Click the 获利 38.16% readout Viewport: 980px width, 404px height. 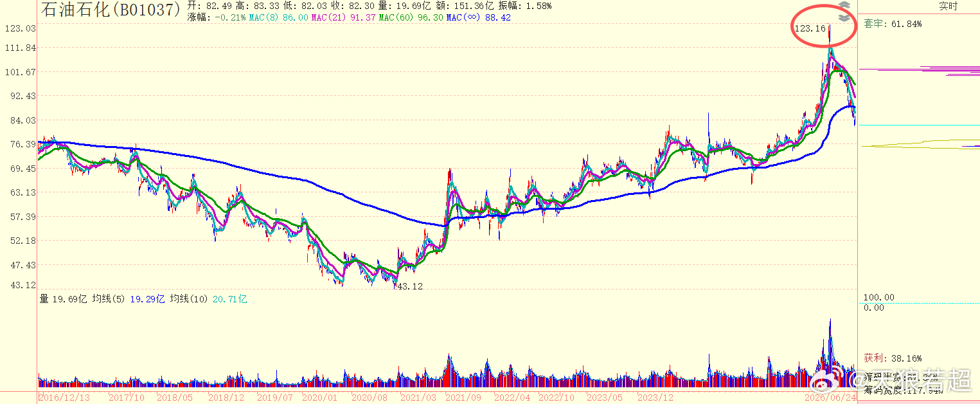[893, 358]
